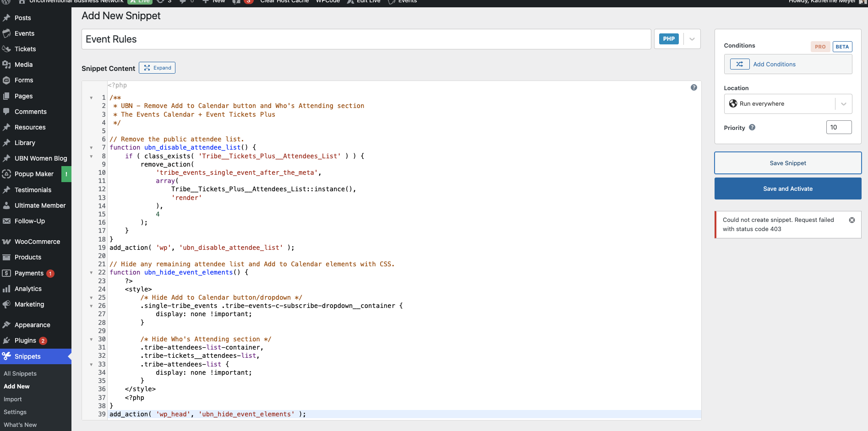868x431 pixels.
Task: Click the Plugins update count badge
Action: point(43,341)
